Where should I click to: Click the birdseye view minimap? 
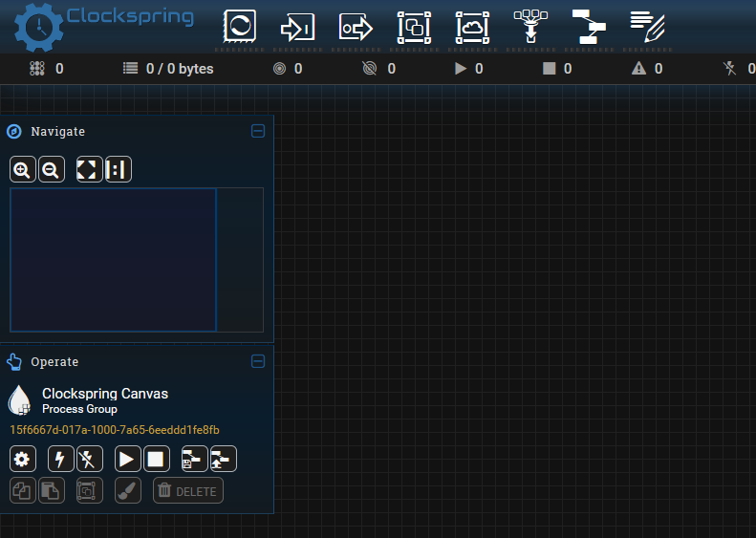coord(113,260)
